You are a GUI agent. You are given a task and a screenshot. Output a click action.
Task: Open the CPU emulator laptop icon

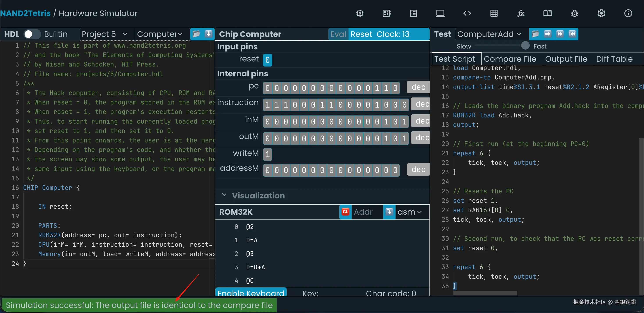point(440,13)
